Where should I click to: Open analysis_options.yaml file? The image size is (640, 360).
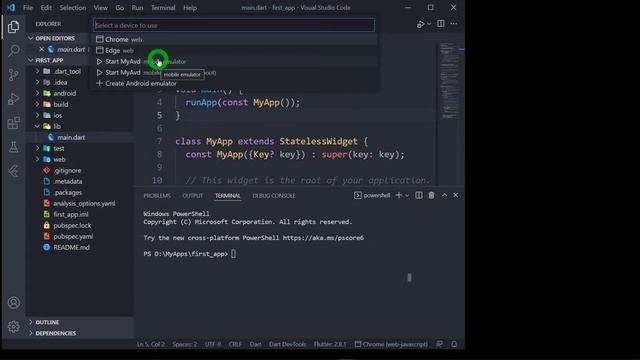(84, 204)
